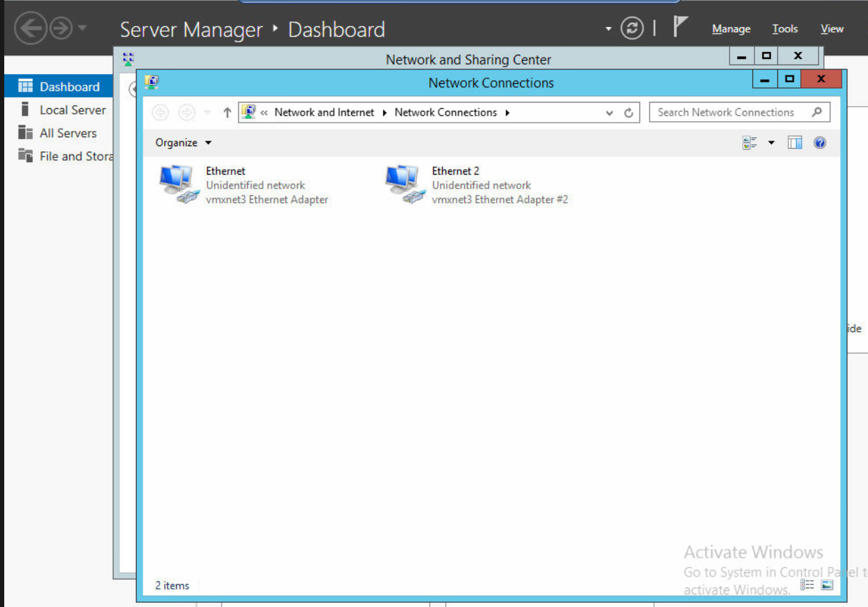
Task: Click '2 items' status bar text
Action: pyautogui.click(x=172, y=586)
